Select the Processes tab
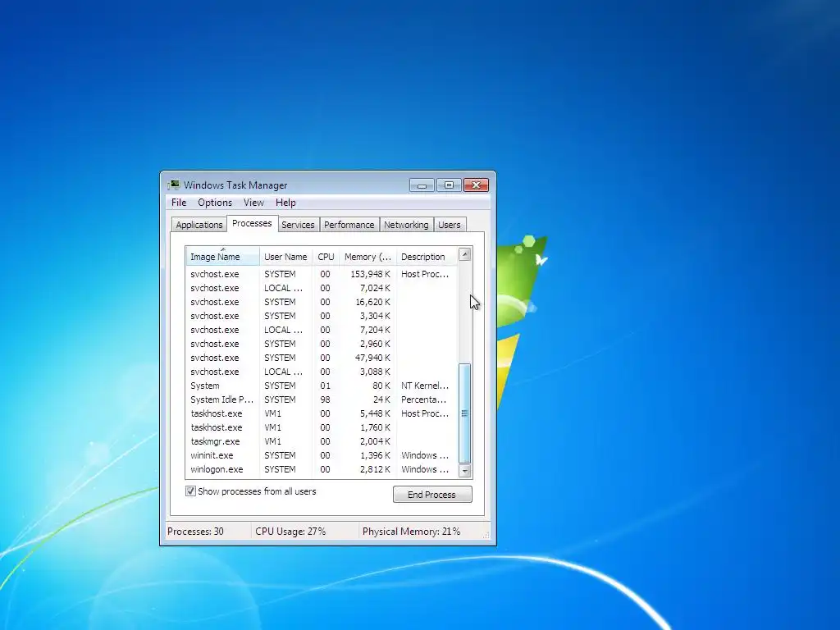 252,223
